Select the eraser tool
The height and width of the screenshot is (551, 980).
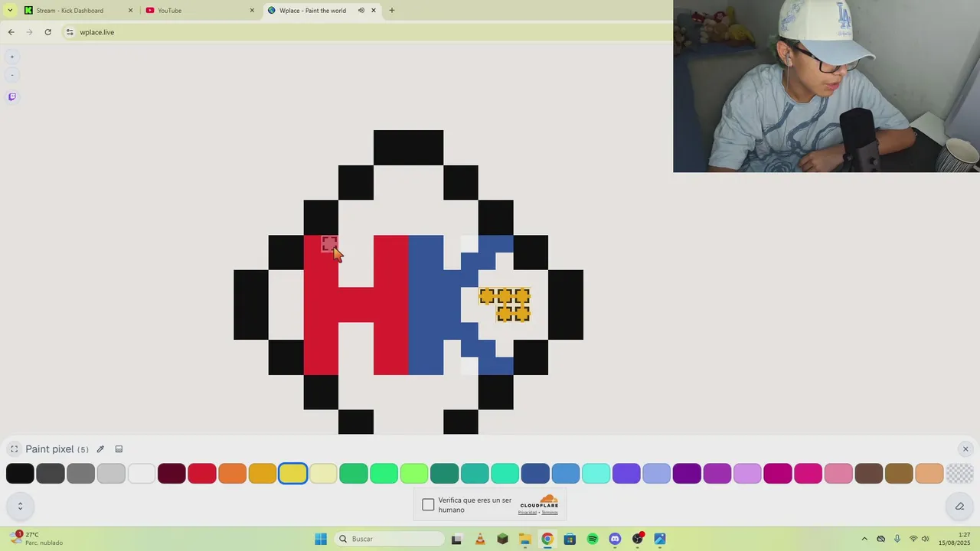(x=959, y=506)
